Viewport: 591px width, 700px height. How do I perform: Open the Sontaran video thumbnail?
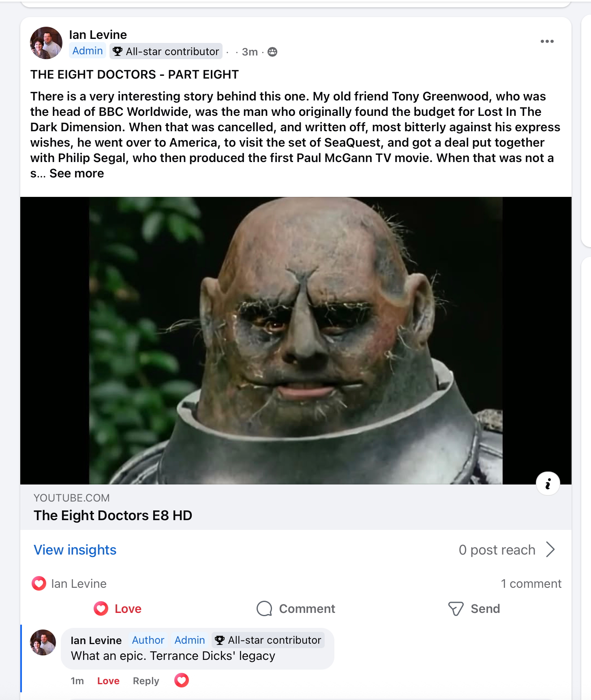pos(296,340)
